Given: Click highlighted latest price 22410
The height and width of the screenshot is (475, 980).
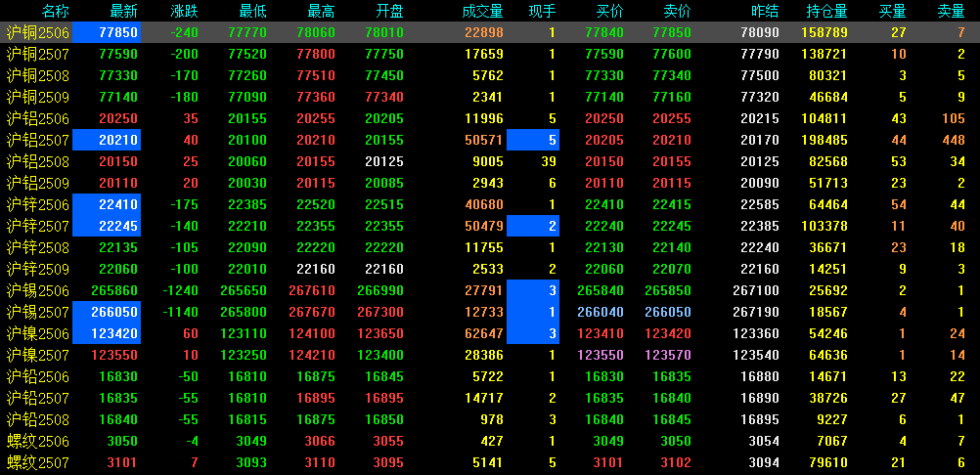Looking at the screenshot, I should (107, 204).
